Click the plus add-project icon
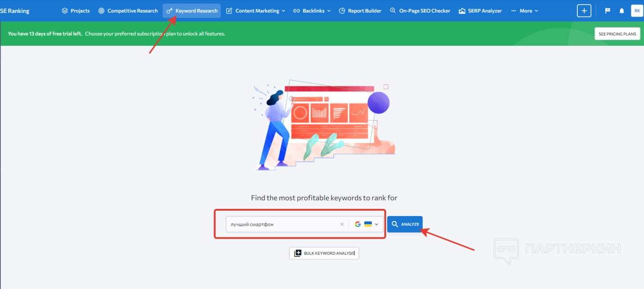 584,11
